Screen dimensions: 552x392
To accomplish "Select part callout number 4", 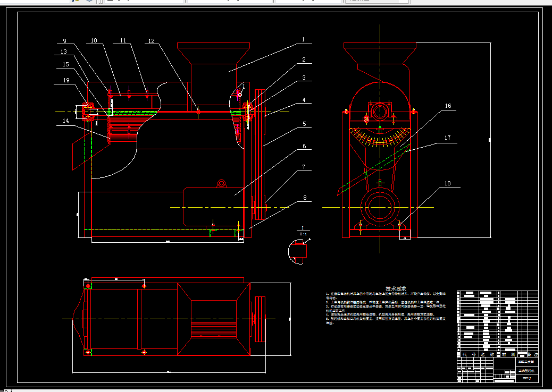I will (x=304, y=100).
